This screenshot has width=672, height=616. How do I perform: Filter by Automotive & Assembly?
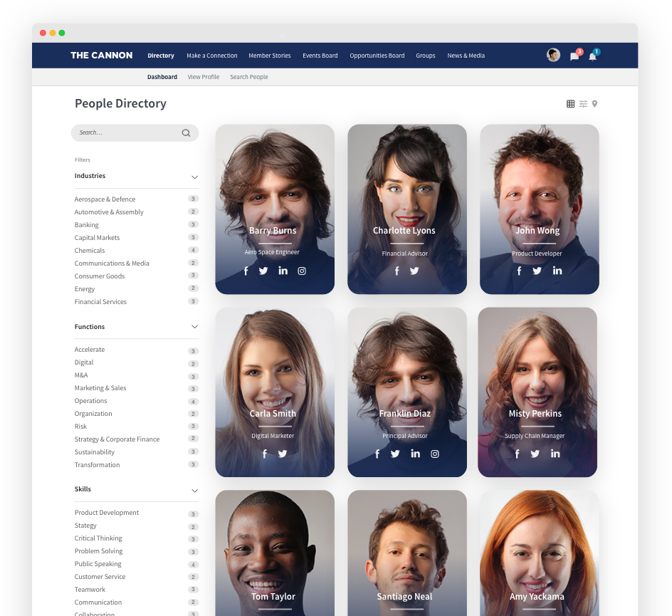click(x=109, y=212)
